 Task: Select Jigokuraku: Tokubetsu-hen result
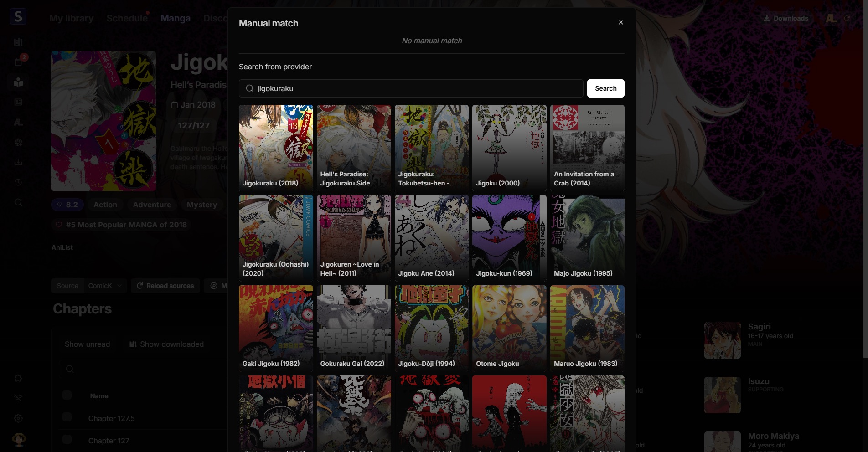pyautogui.click(x=432, y=148)
